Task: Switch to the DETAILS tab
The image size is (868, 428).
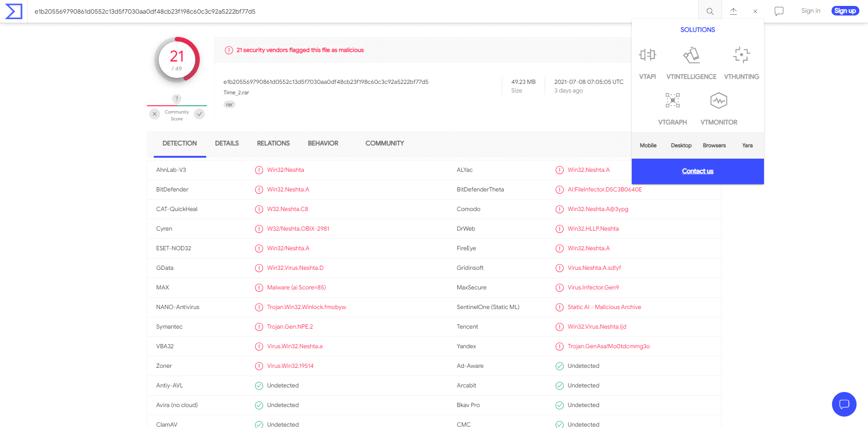Action: click(227, 143)
